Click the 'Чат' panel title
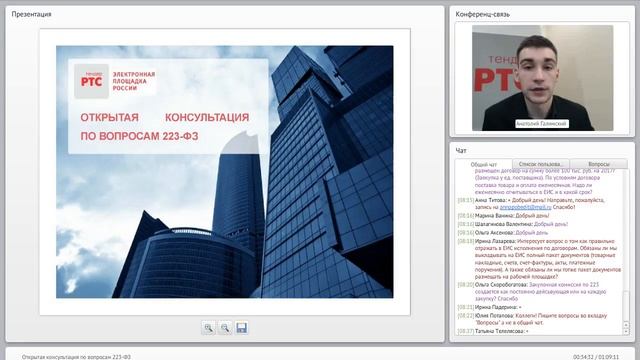Image resolution: width=640 pixels, height=360 pixels. coord(461,151)
